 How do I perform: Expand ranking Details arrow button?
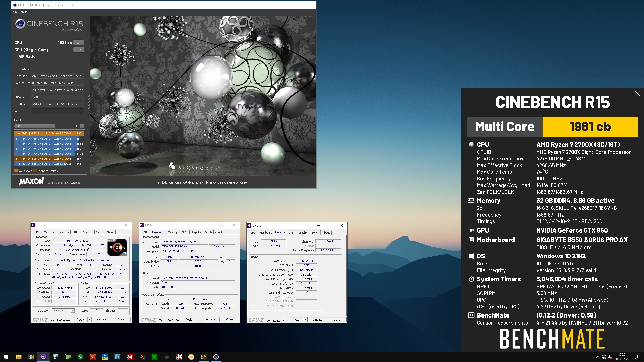click(82, 126)
